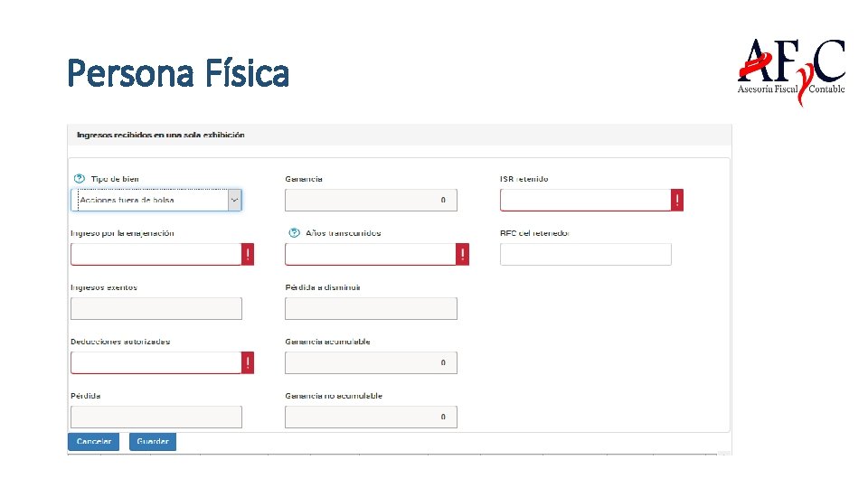Viewport: 868px width, 488px height.
Task: Click error icon on Años transcurridos field
Action: [463, 254]
